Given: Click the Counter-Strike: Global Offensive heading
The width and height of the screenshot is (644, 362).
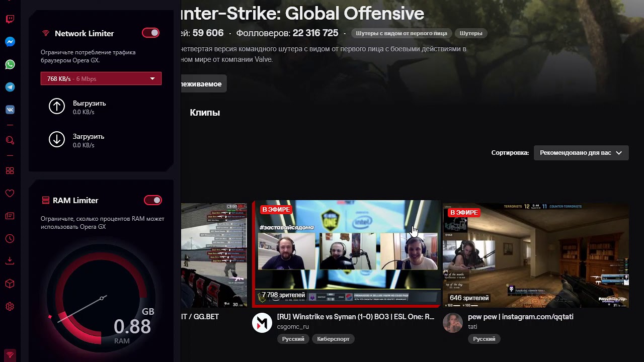Looking at the screenshot, I should click(x=302, y=14).
